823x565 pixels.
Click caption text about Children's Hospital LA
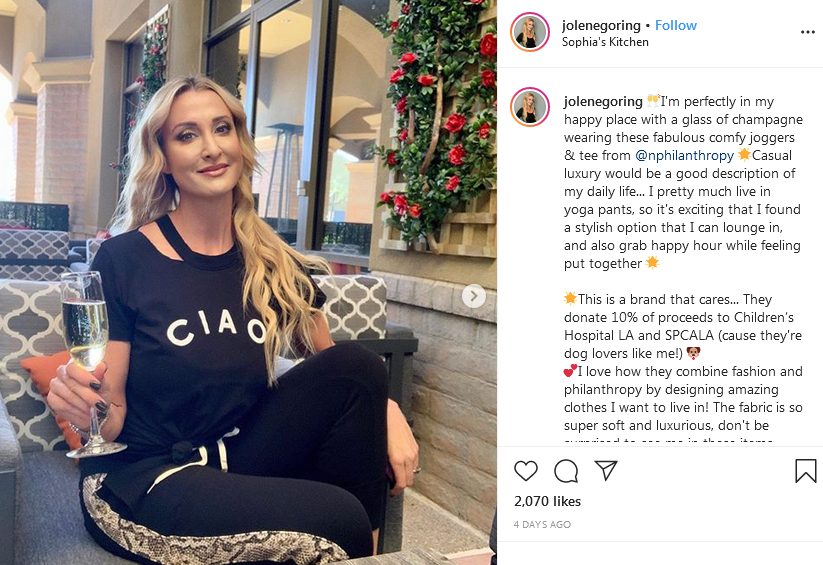click(683, 326)
